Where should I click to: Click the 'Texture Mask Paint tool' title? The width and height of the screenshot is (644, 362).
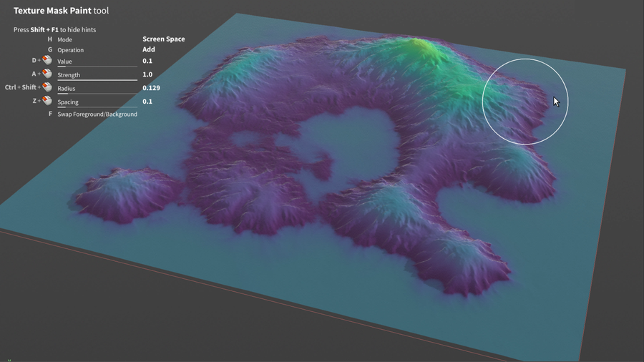tap(62, 11)
